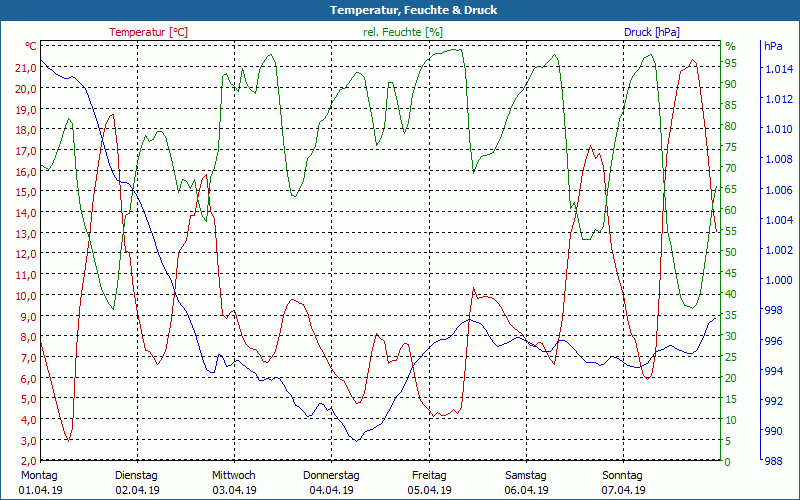The width and height of the screenshot is (800, 500).
Task: Select the red 'Temperatur [°C]' legend label
Action: [x=148, y=32]
